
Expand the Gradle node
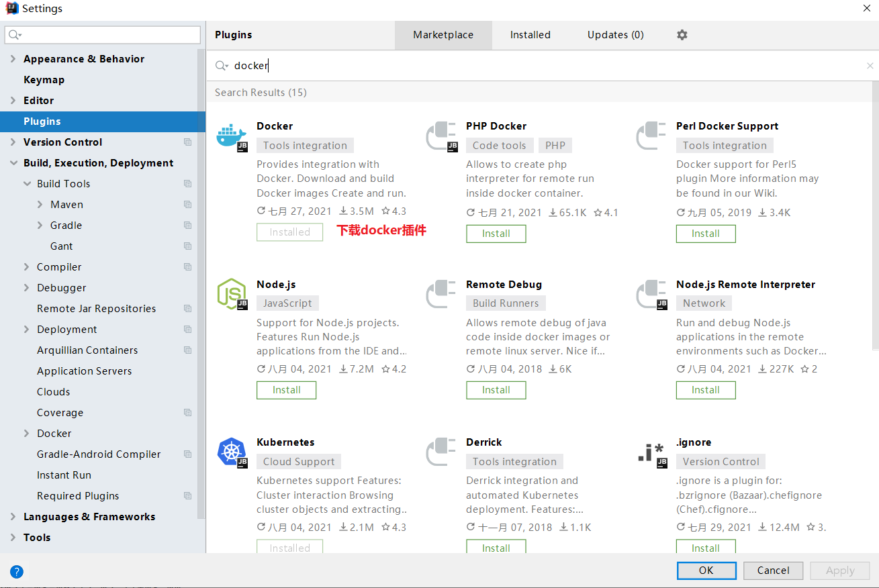click(40, 226)
